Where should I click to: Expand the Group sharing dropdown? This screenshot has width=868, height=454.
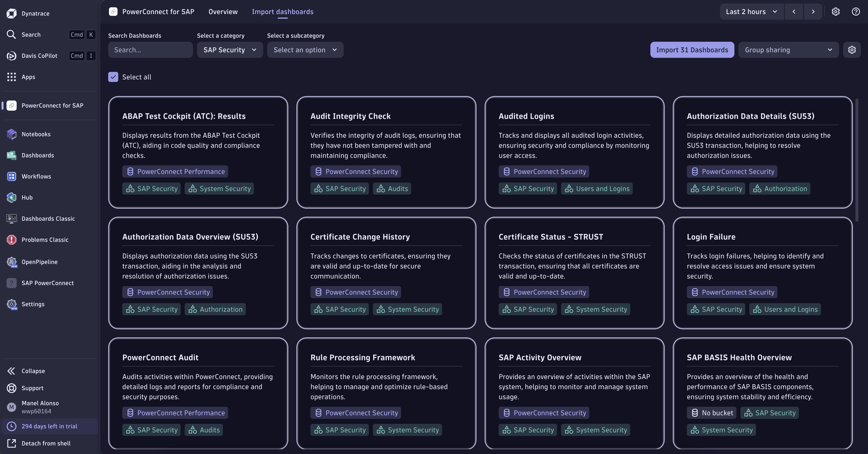pos(788,50)
